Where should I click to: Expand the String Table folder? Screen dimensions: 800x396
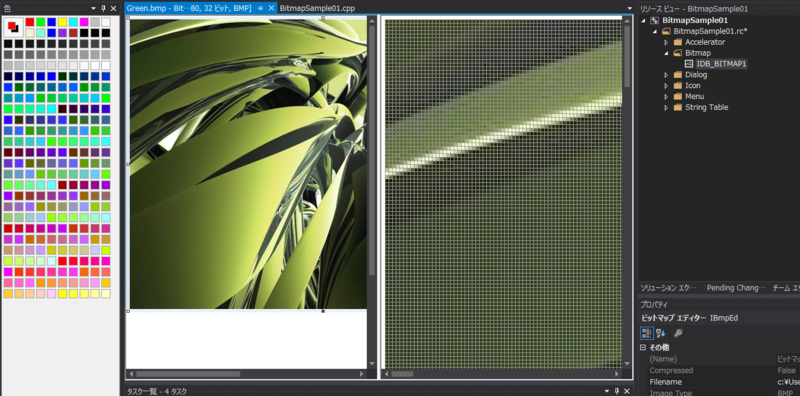click(x=666, y=108)
